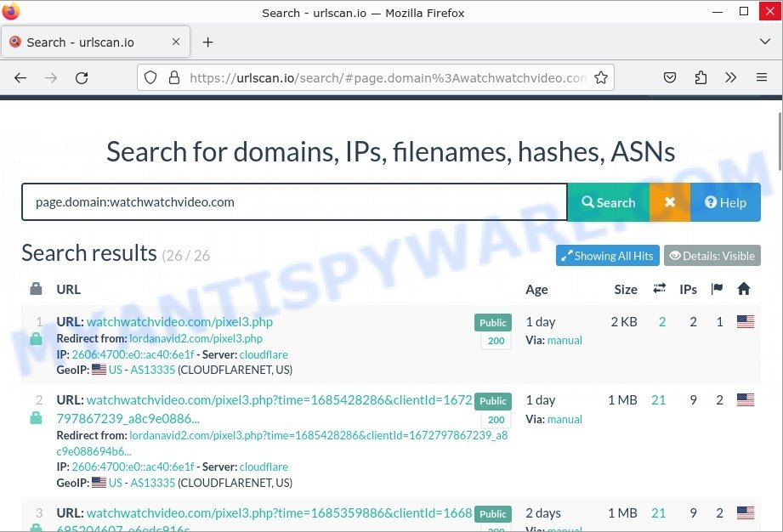Open result 2 URL with time=1685428286

point(264,410)
